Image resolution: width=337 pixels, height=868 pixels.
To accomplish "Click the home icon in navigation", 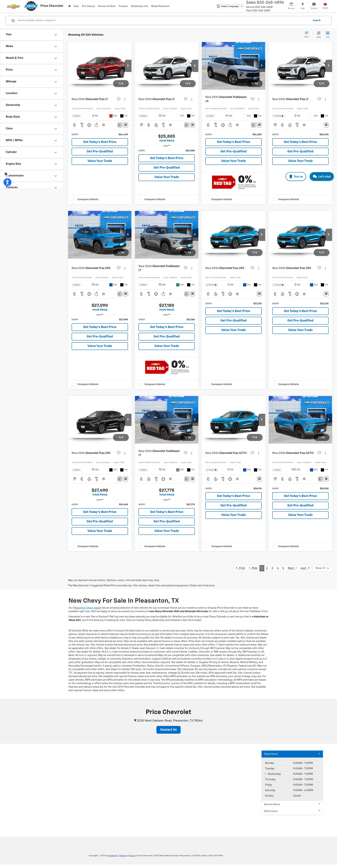I will (69, 6).
